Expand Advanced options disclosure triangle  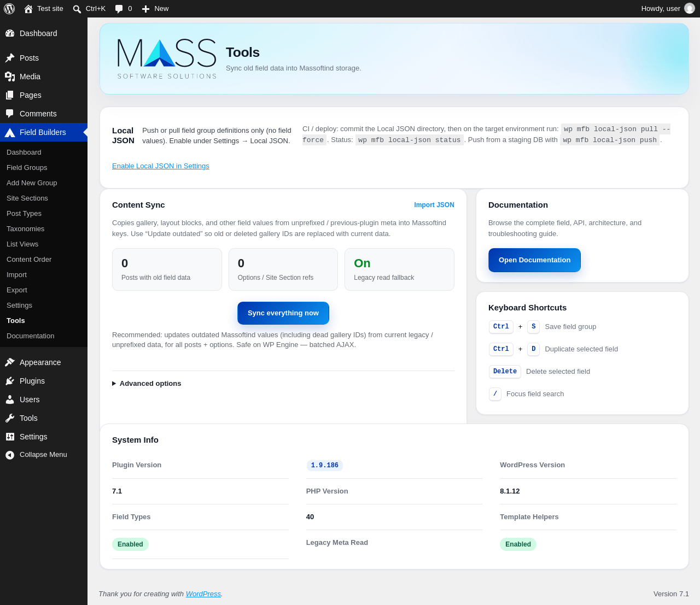(114, 384)
